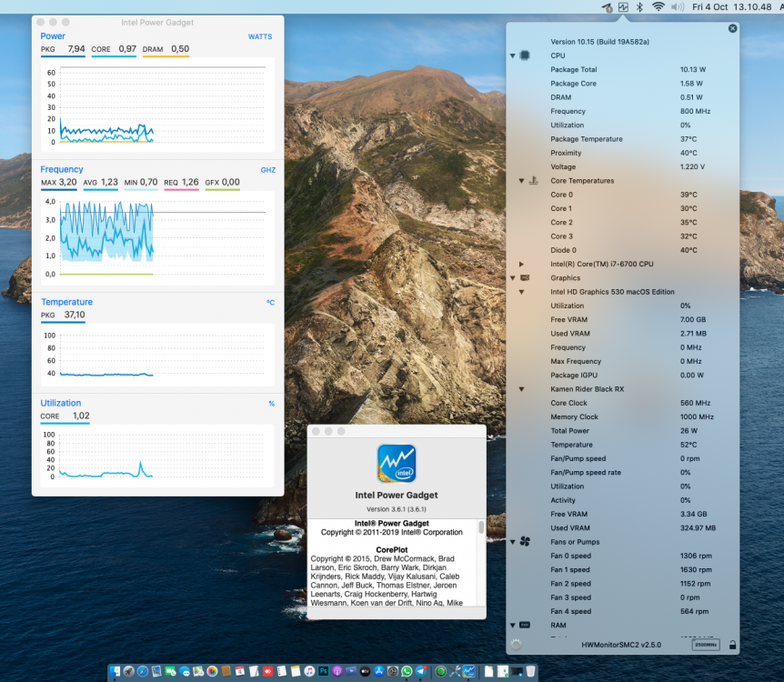Open HWMonitorSMC2 preferences gear icon
This screenshot has height=682, width=784.
516,645
